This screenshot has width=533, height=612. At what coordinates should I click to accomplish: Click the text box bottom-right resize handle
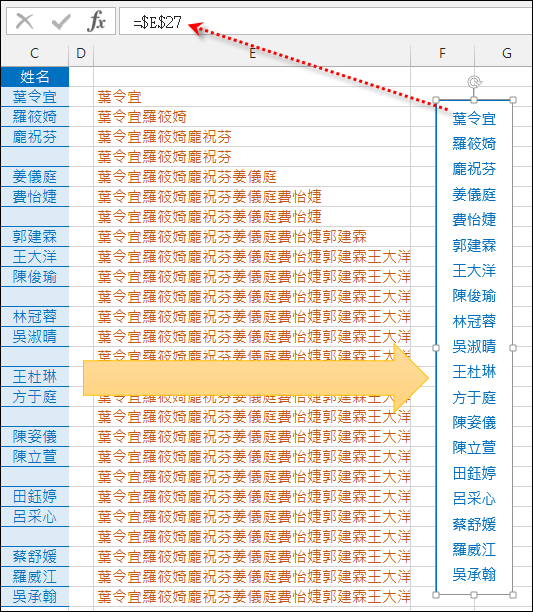tap(513, 595)
